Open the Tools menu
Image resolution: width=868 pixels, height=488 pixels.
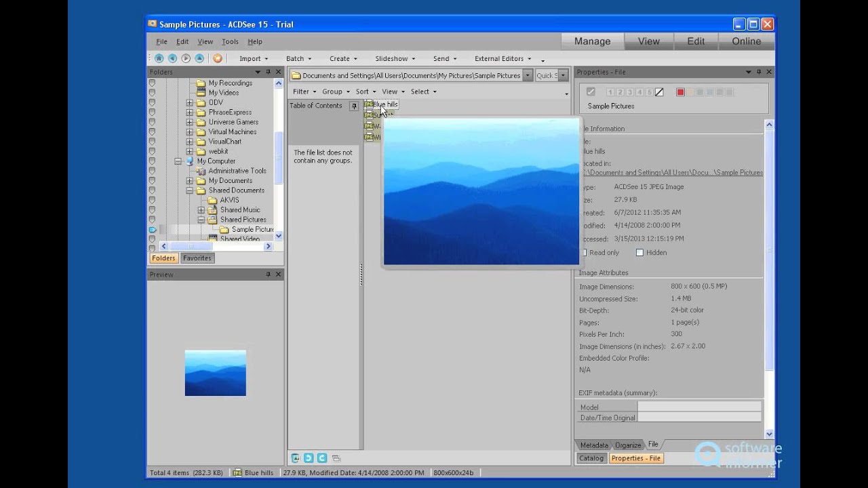point(230,41)
